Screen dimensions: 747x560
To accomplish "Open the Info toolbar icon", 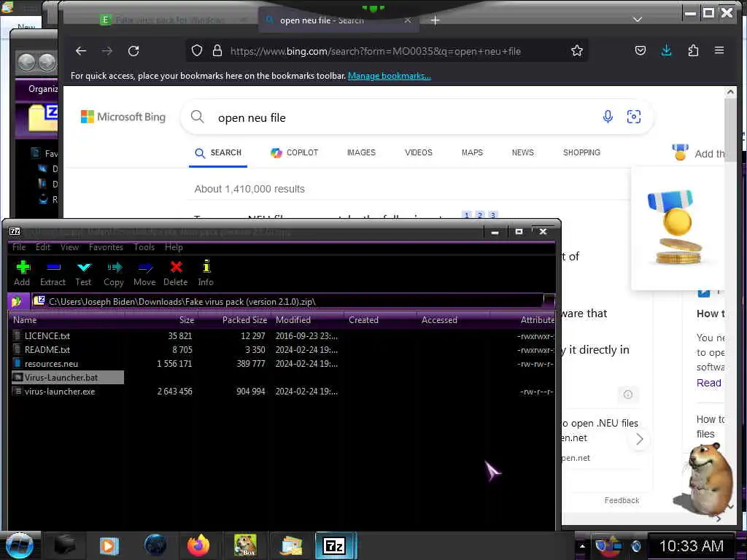I will tap(206, 273).
